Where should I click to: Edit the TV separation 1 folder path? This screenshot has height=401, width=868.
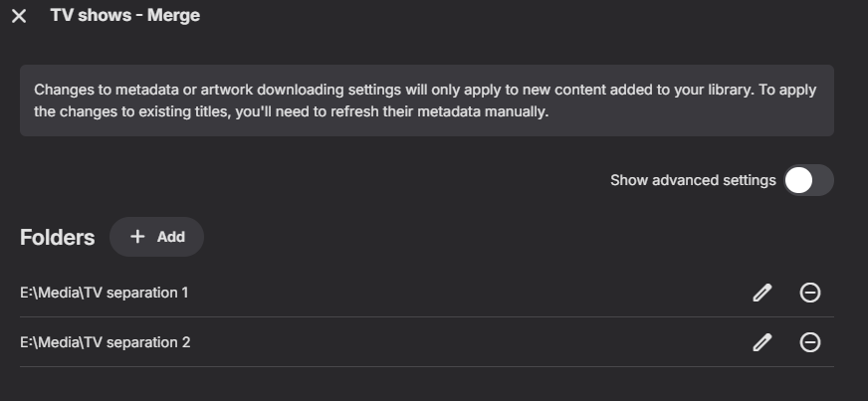coord(761,293)
